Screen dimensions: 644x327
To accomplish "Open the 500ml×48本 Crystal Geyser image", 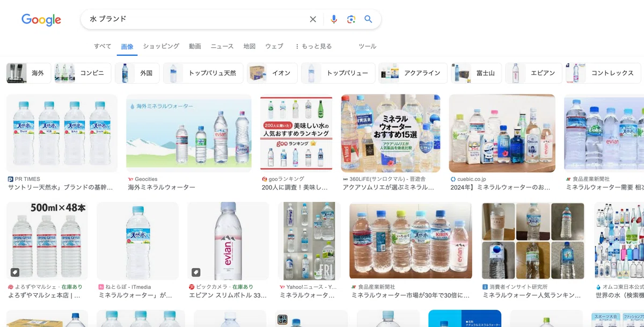I will 47,241.
